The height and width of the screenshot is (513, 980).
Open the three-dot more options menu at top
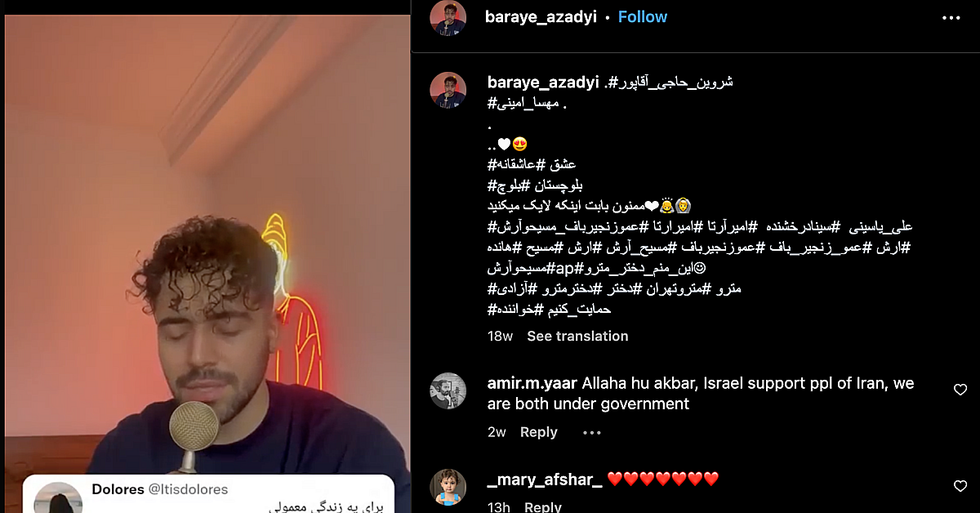pyautogui.click(x=951, y=17)
